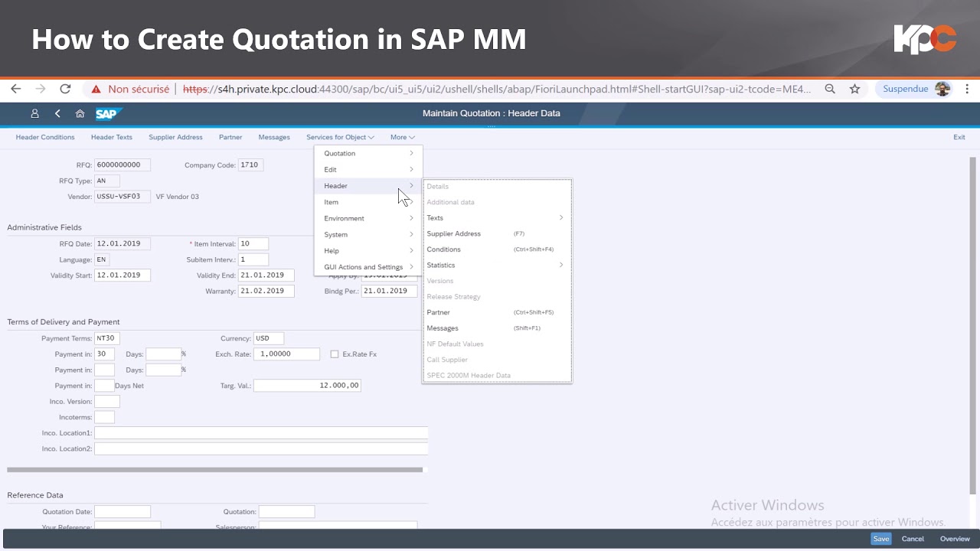Click the Warranty date field
The height and width of the screenshot is (551, 980).
pyautogui.click(x=266, y=291)
